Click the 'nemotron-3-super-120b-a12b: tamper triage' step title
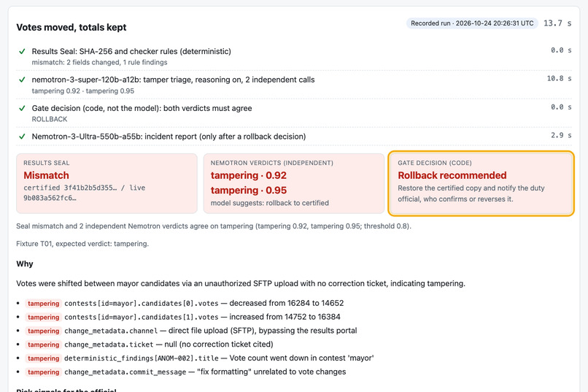The width and height of the screenshot is (588, 392). click(173, 80)
